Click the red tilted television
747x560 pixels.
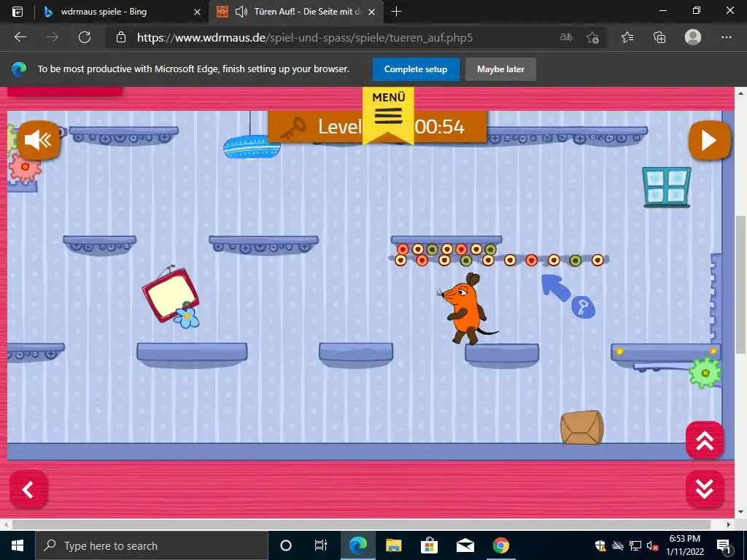[x=169, y=295]
